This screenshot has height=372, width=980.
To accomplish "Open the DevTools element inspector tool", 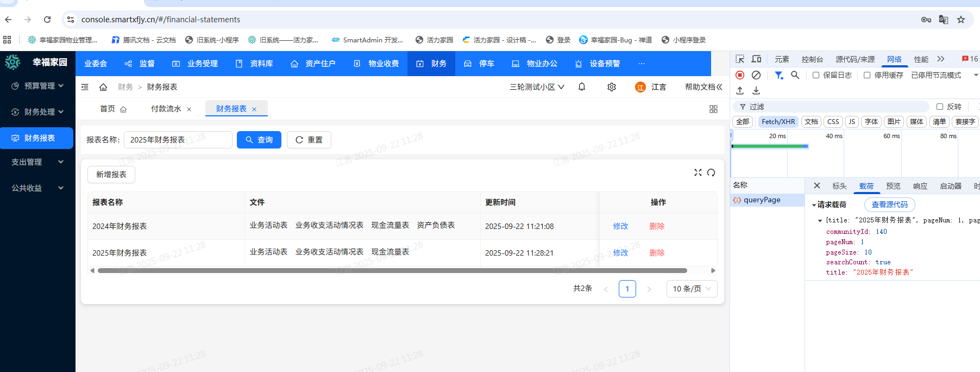I will point(740,59).
